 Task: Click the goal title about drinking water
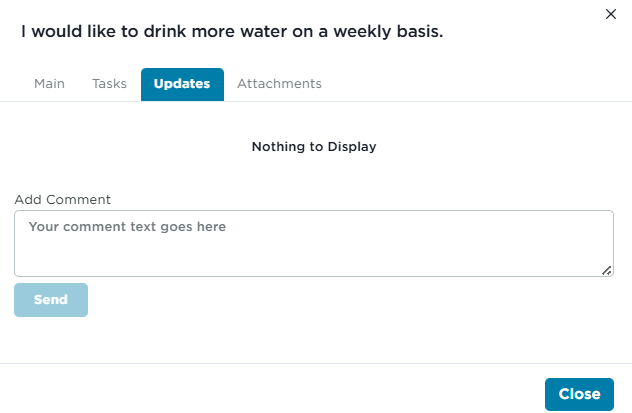click(232, 32)
